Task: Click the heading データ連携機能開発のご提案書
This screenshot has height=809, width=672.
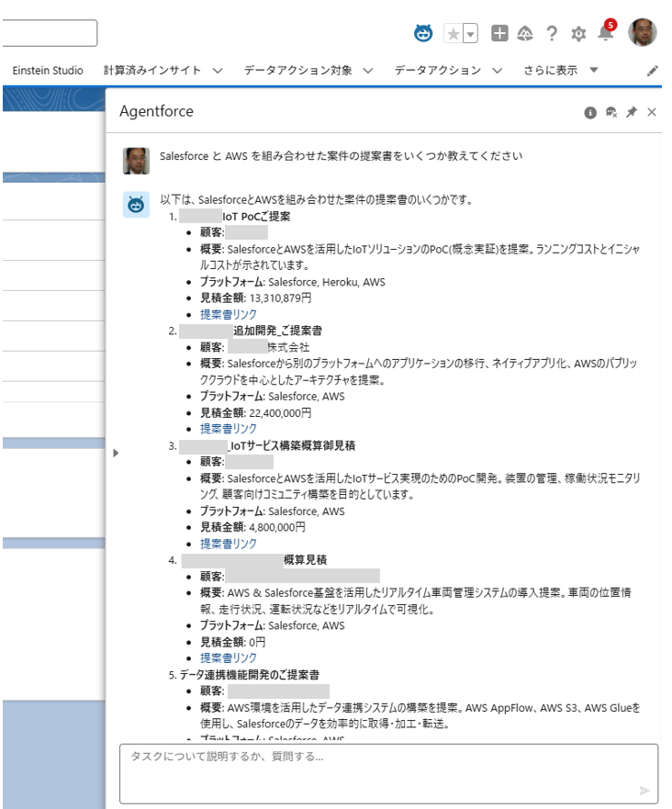Action: point(249,675)
